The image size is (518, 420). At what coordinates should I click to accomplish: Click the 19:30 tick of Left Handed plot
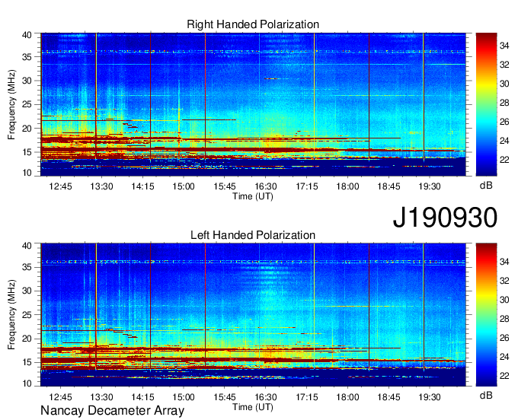click(x=430, y=397)
